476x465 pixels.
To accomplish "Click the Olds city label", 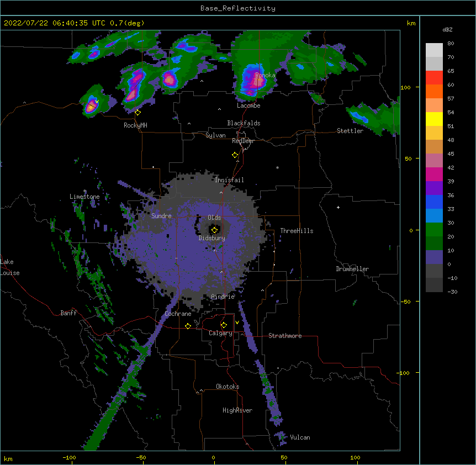I will [214, 218].
